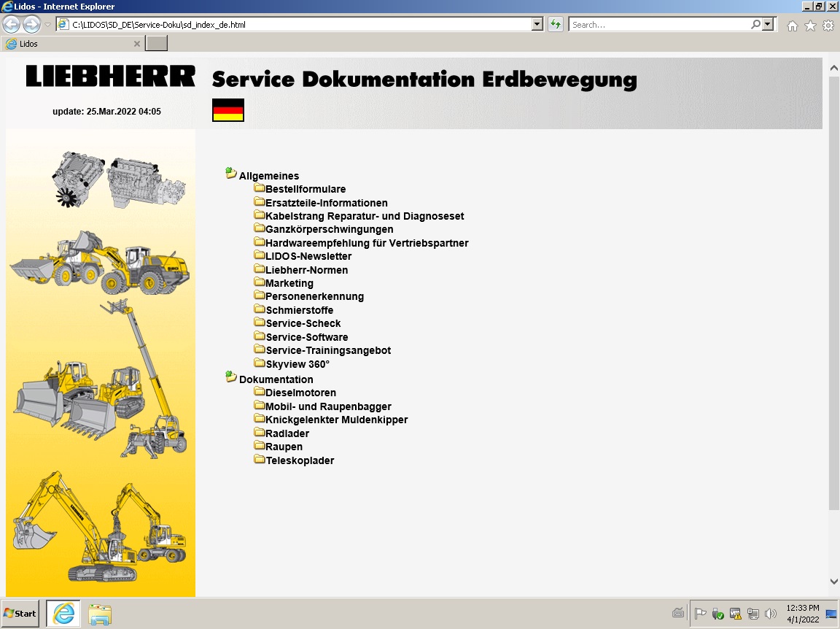Click the browser Back arrow button

[11, 25]
